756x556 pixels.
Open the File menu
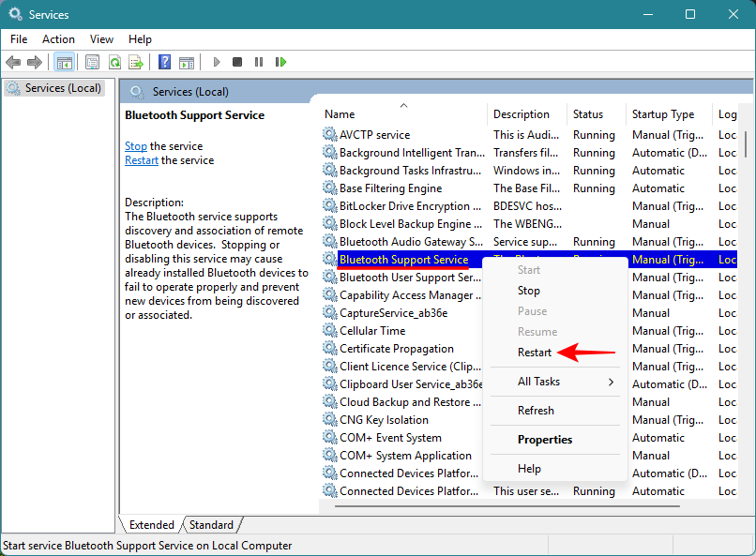point(19,39)
